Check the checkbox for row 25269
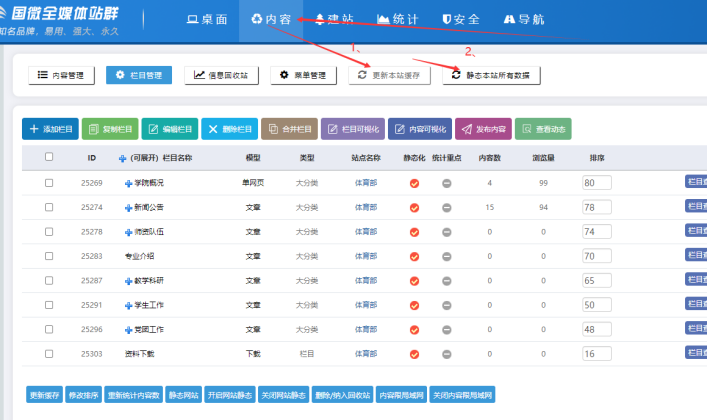Viewport: 707px width, 420px height. pyautogui.click(x=49, y=183)
